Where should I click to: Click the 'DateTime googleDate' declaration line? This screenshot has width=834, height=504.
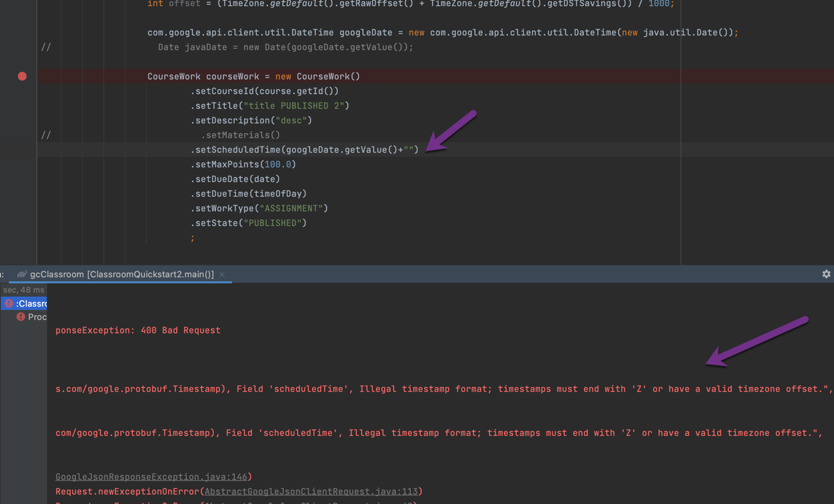coord(443,32)
